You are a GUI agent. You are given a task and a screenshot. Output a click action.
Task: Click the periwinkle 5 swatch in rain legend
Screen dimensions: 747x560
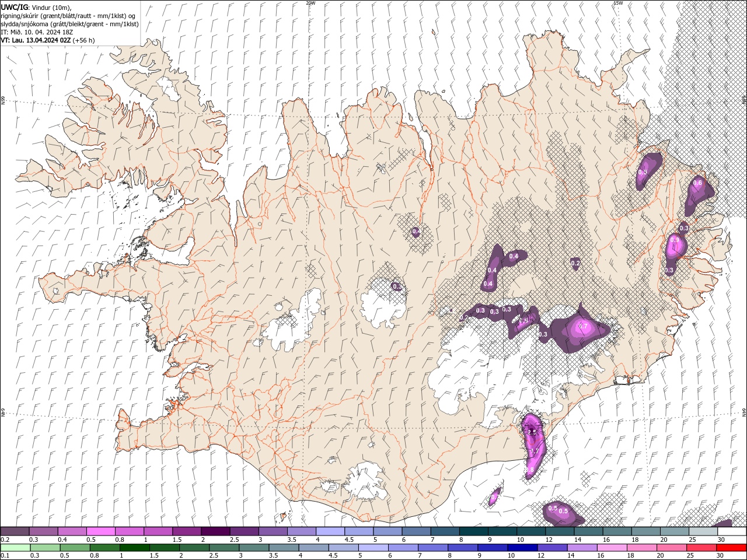373,548
